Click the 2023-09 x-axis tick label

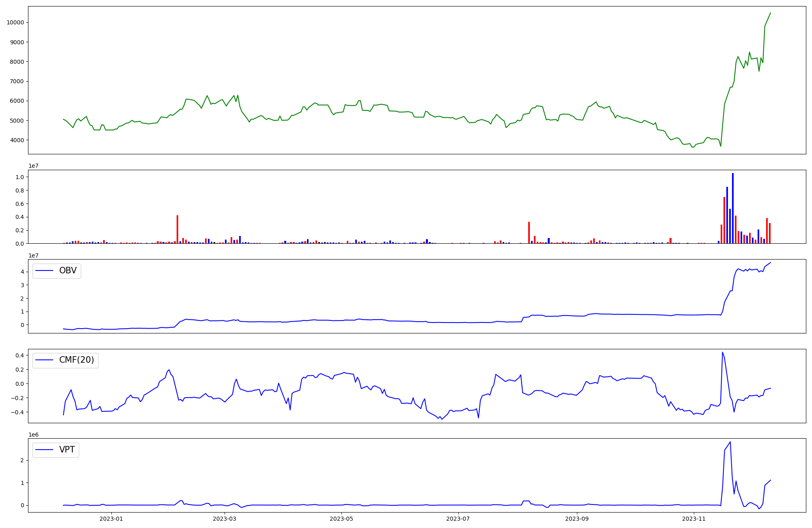577,519
